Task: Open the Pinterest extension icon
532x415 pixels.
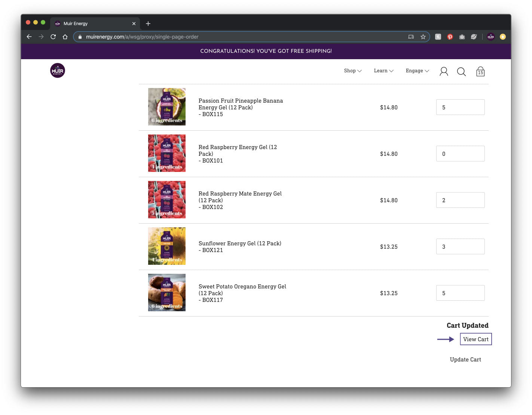Action: pyautogui.click(x=450, y=37)
